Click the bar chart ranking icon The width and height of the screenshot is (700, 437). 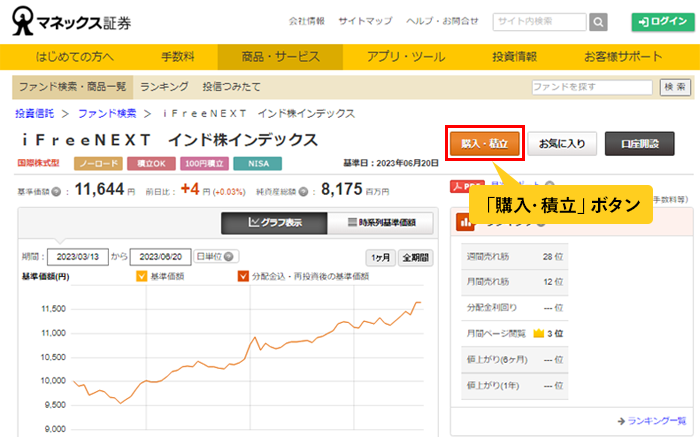(465, 222)
